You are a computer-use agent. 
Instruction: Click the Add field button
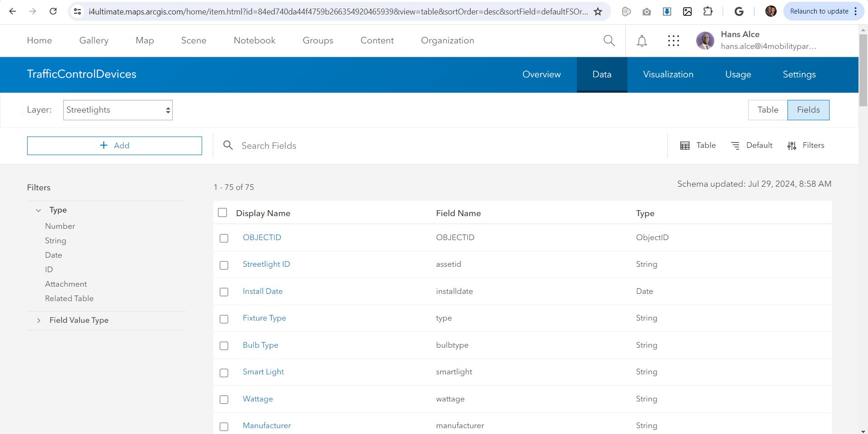[114, 146]
